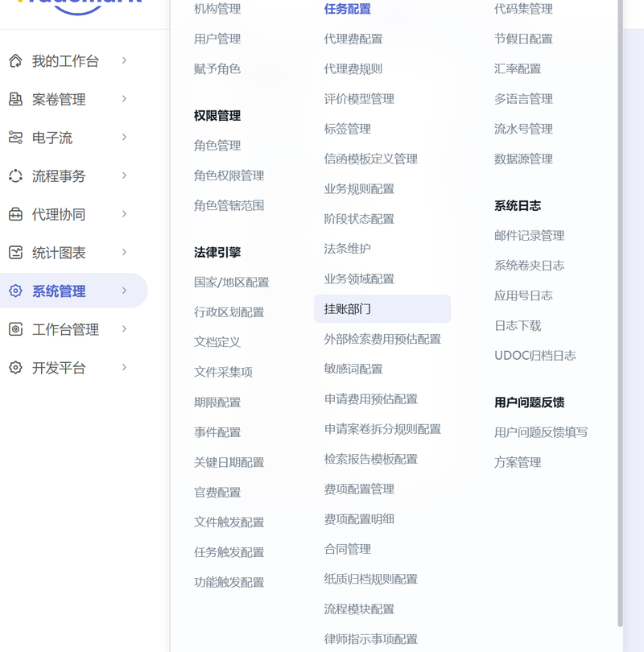This screenshot has height=652, width=644.
Task: Click the 统计图表 chart icon
Action: (x=15, y=253)
